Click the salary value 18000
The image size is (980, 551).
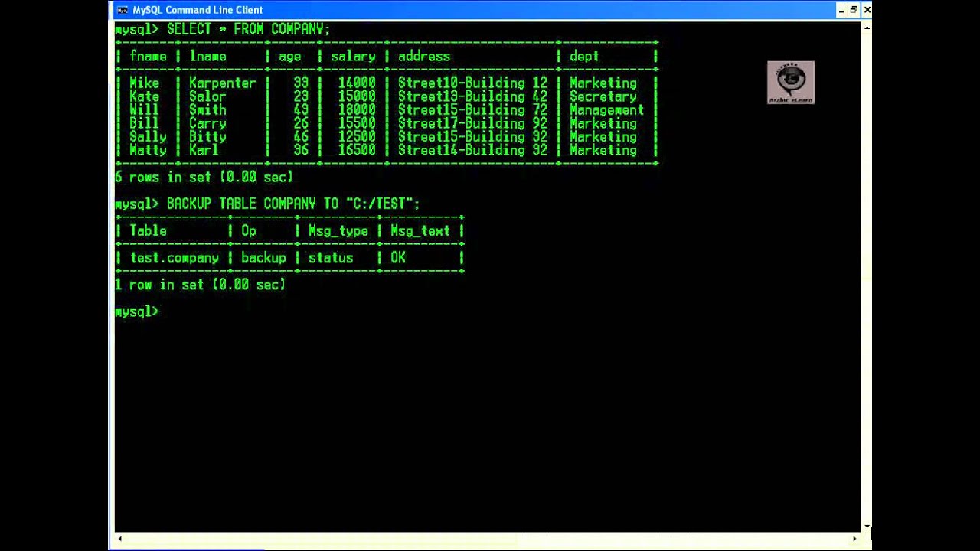[357, 109]
